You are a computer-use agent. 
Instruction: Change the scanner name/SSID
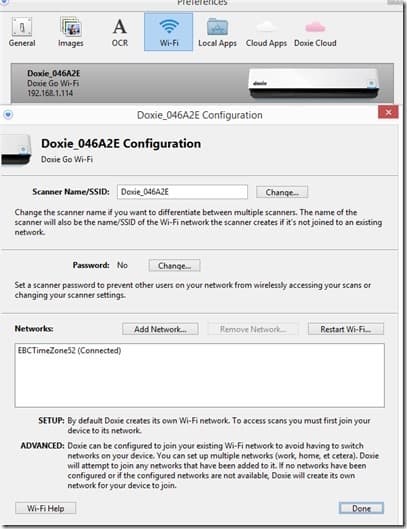pos(282,192)
